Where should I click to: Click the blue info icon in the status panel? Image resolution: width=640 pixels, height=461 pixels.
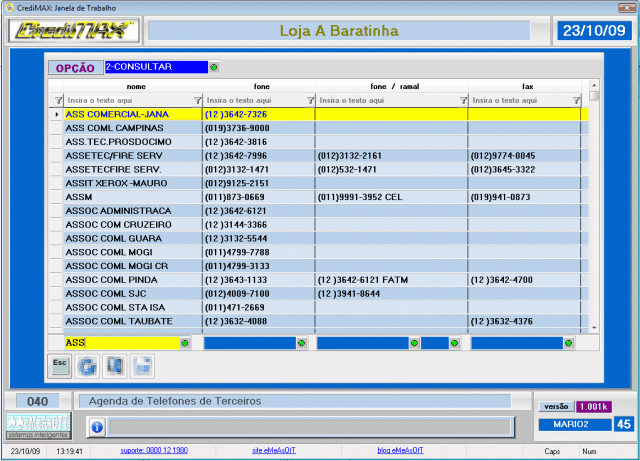pyautogui.click(x=97, y=427)
